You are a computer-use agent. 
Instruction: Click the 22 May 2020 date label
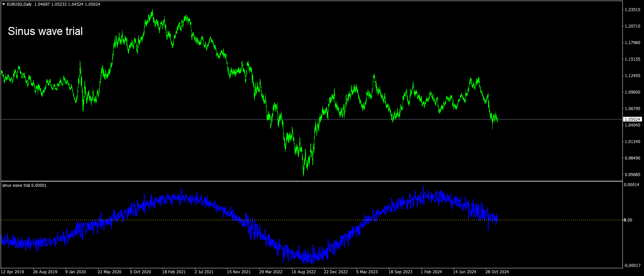pos(110,272)
